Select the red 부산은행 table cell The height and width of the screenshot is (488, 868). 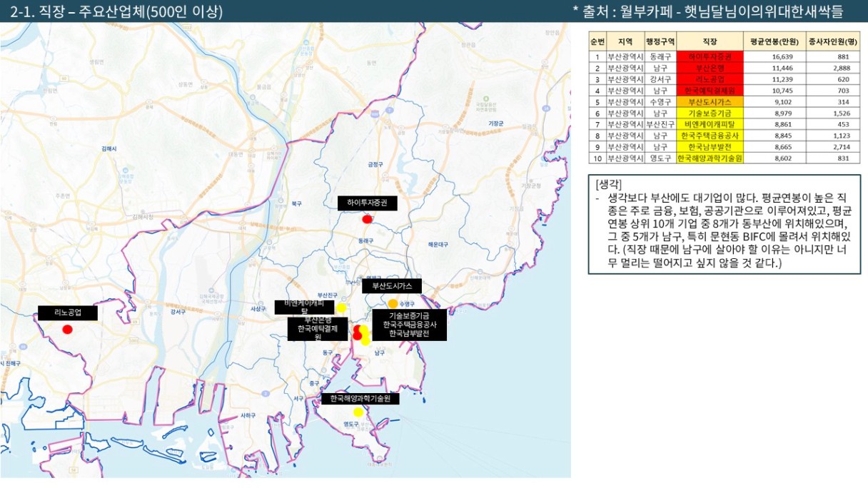[x=710, y=67]
